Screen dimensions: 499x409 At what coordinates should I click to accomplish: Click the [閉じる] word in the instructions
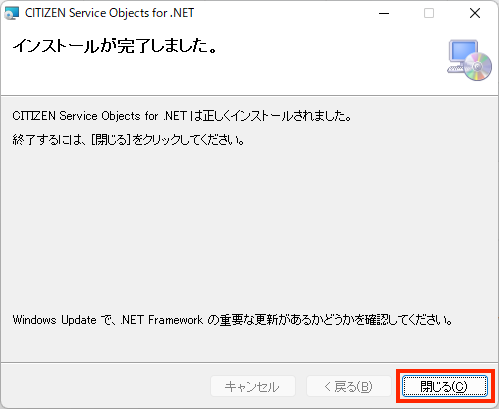[x=111, y=140]
